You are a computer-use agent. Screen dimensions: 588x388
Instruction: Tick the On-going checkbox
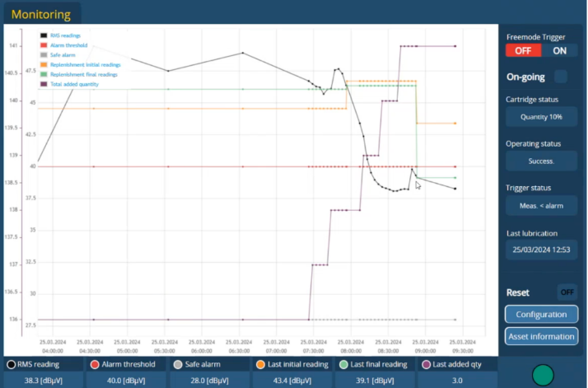[x=561, y=77]
